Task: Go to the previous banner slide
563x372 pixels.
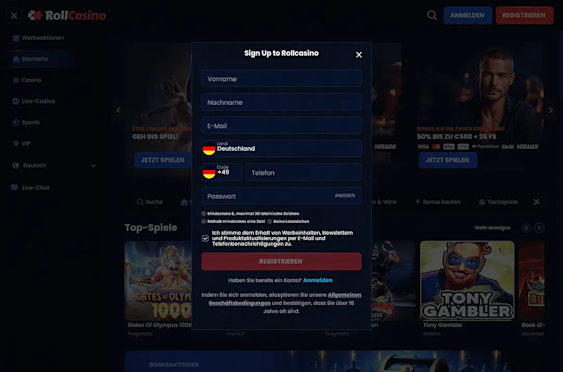Action: 118,110
